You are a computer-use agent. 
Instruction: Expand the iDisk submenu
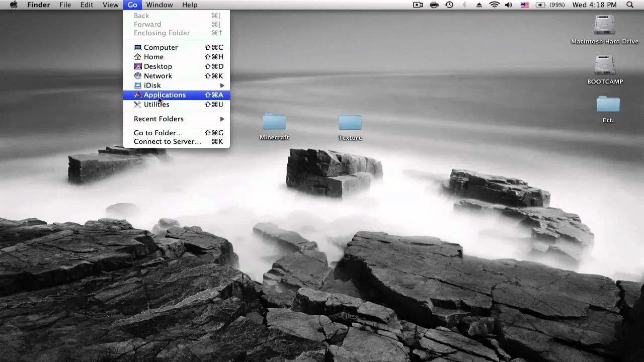point(177,85)
